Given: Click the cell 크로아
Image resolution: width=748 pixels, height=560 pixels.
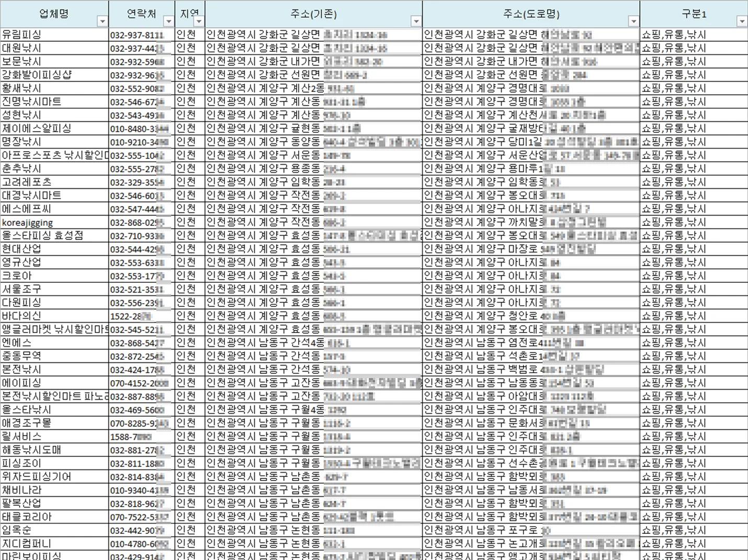Looking at the screenshot, I should (x=54, y=276).
